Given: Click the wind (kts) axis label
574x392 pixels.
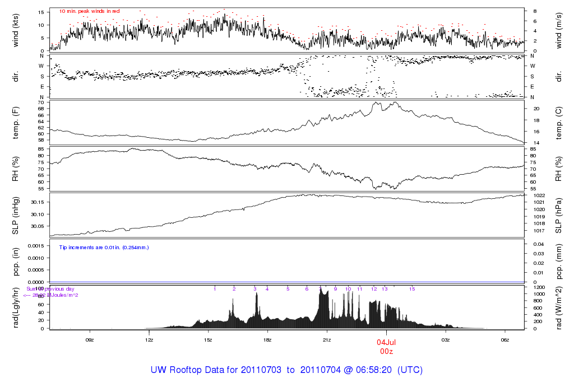Looking at the screenshot, I should [15, 30].
